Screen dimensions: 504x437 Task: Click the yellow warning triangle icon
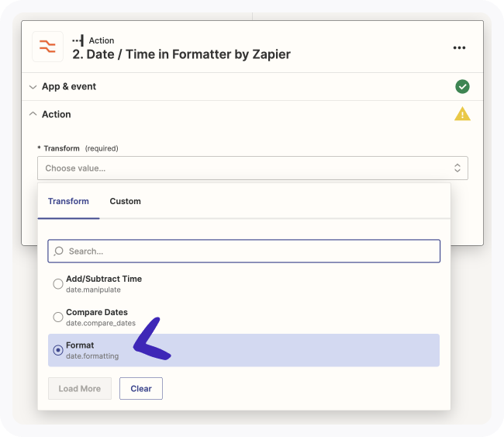(462, 114)
